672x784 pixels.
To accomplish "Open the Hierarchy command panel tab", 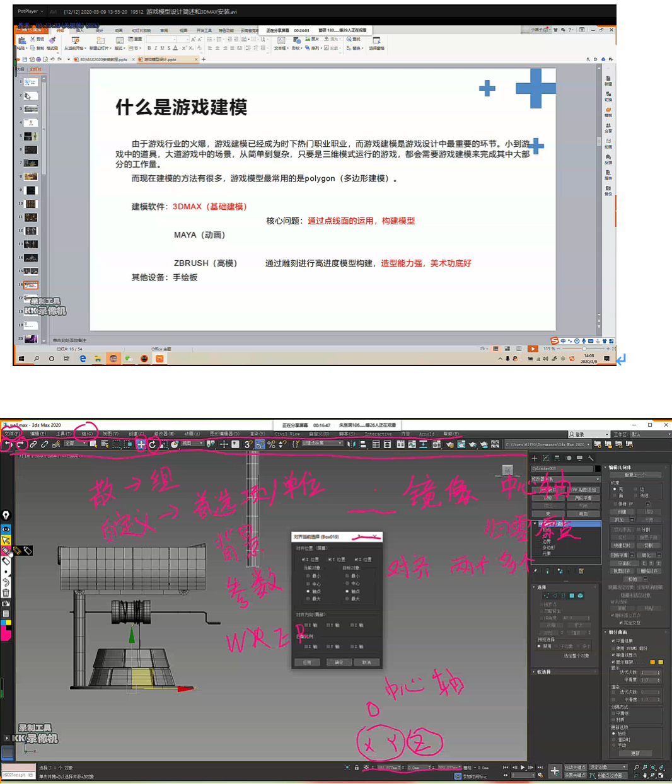I will (557, 458).
